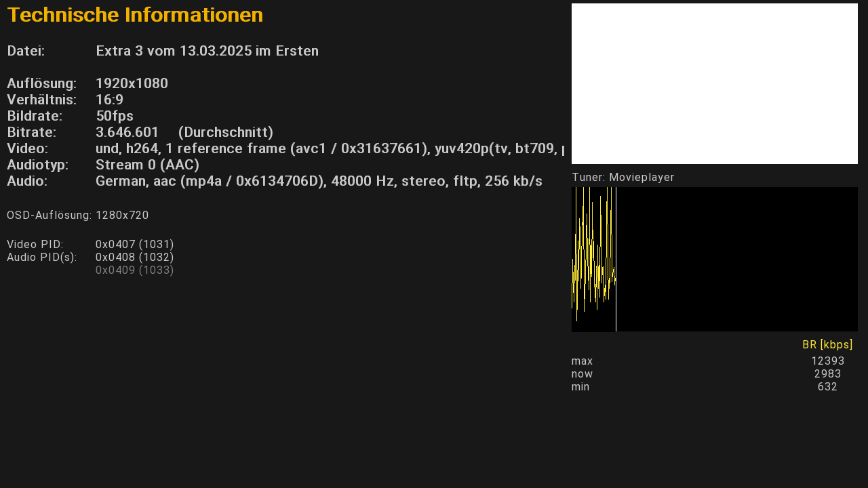Click the '(Durchschnitt)' label

pos(224,132)
